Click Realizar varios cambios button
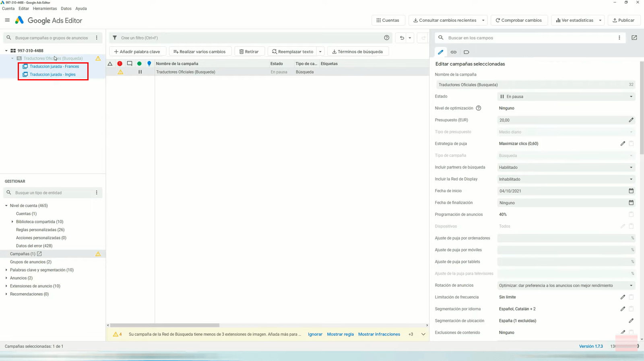 click(x=200, y=51)
